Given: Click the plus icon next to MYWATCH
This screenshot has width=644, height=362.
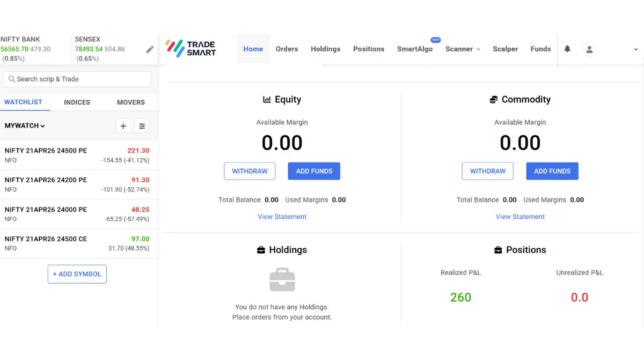Looking at the screenshot, I should tap(123, 126).
